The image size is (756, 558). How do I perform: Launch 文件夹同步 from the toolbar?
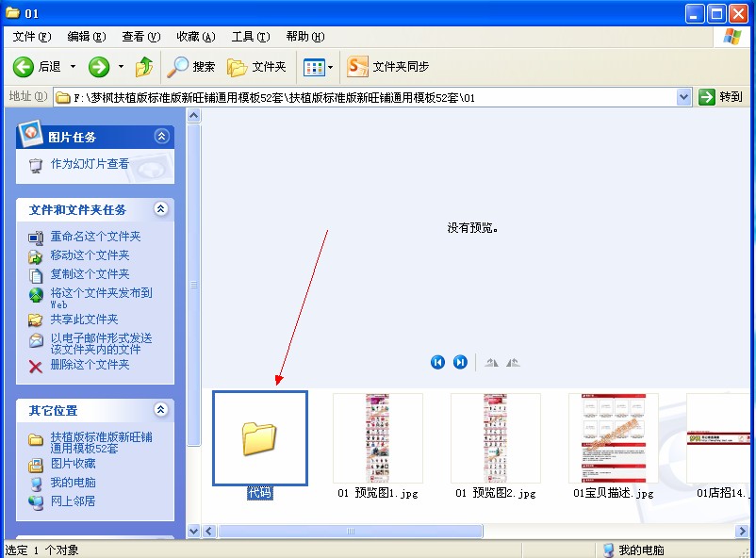(380, 67)
